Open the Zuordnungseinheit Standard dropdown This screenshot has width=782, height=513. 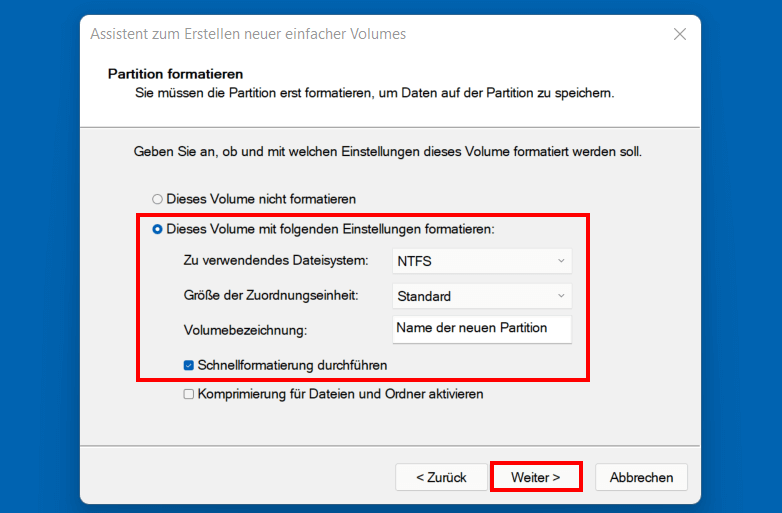[482, 296]
